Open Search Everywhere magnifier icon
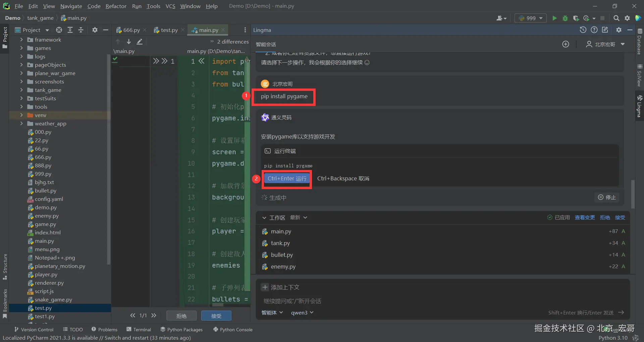 tap(616, 18)
